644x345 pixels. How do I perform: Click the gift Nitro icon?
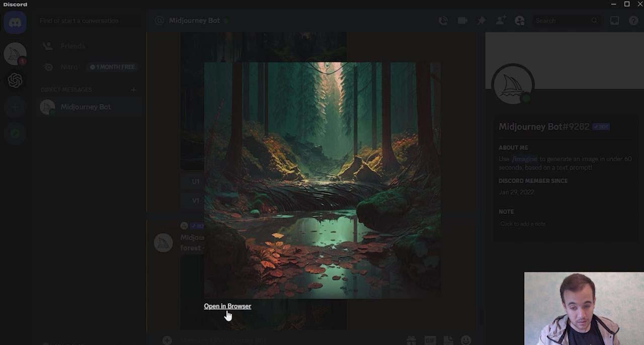pos(411,340)
